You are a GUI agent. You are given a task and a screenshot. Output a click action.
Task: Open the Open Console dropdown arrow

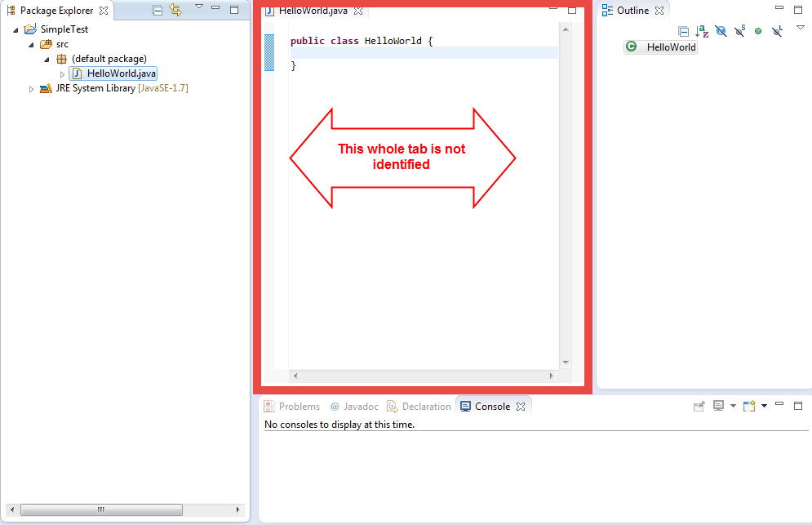tap(765, 406)
